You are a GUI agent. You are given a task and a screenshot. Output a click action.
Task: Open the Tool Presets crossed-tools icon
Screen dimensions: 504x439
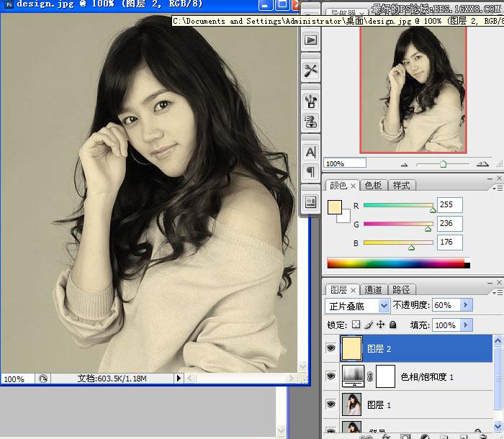point(310,71)
